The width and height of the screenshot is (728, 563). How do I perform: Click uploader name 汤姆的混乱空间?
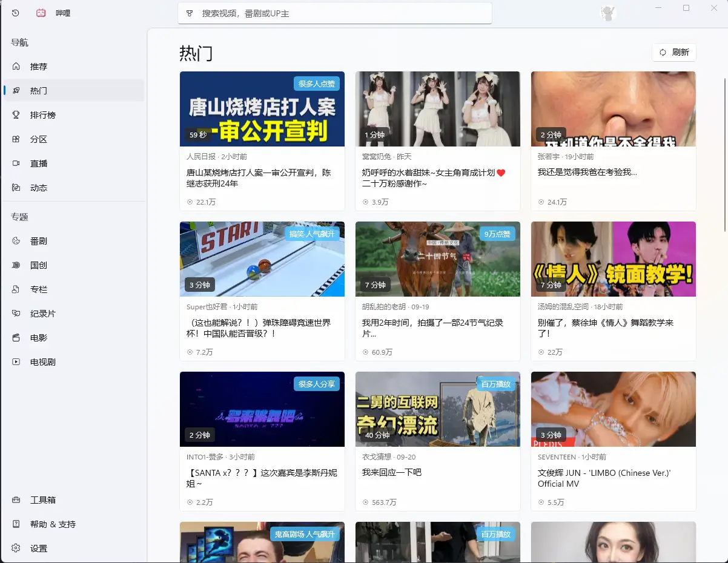[x=563, y=307]
